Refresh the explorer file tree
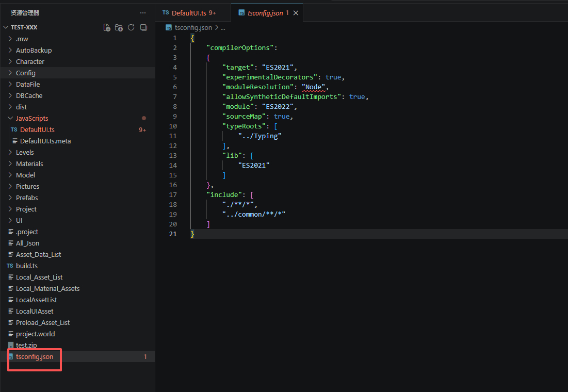Viewport: 568px width, 392px height. tap(131, 27)
